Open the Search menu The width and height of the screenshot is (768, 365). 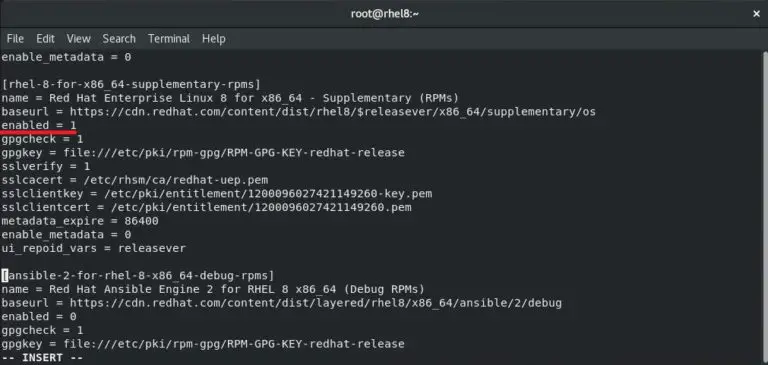pos(119,39)
